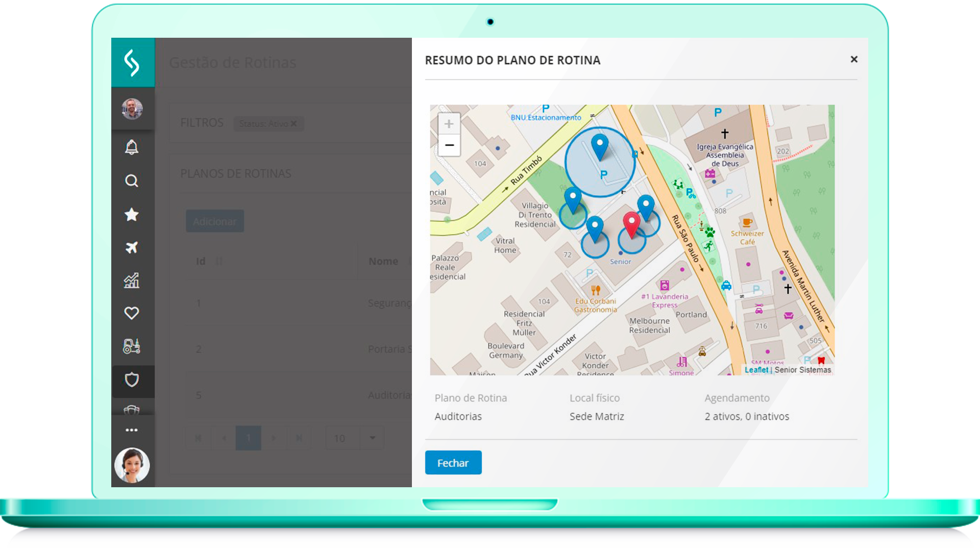Go to previous page of pagination
980x551 pixels.
point(224,438)
